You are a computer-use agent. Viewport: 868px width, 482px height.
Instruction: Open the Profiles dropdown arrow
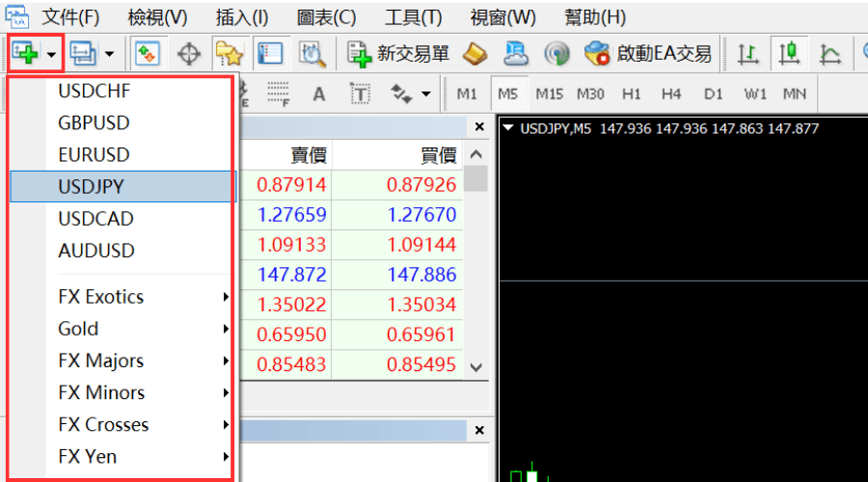[110, 54]
